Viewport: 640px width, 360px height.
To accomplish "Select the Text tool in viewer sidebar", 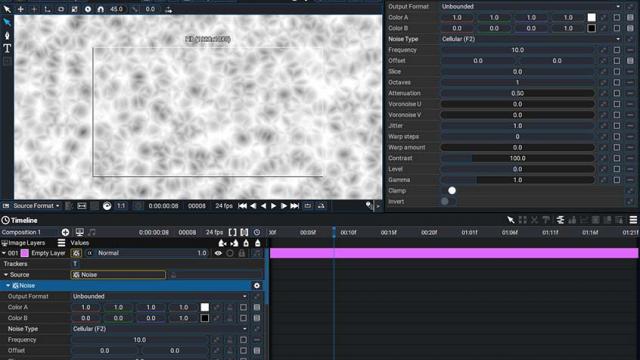I will (7, 49).
